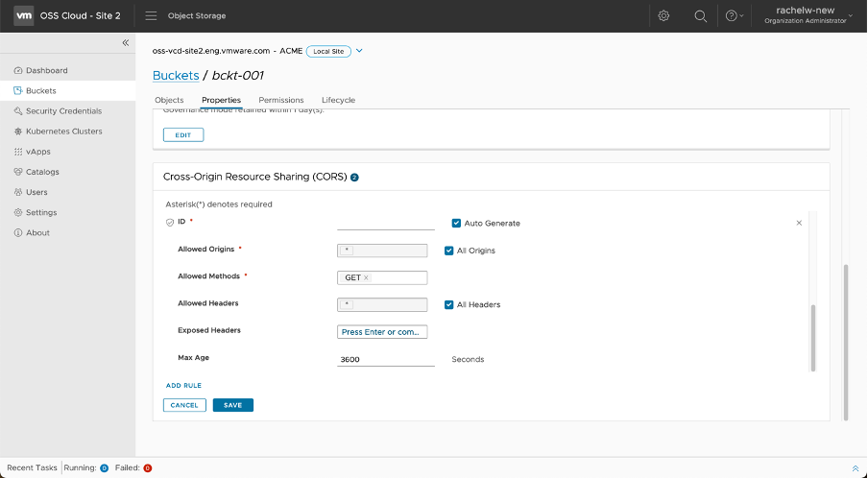The height and width of the screenshot is (478, 868).
Task: Click the Max Age input field
Action: [x=385, y=360]
